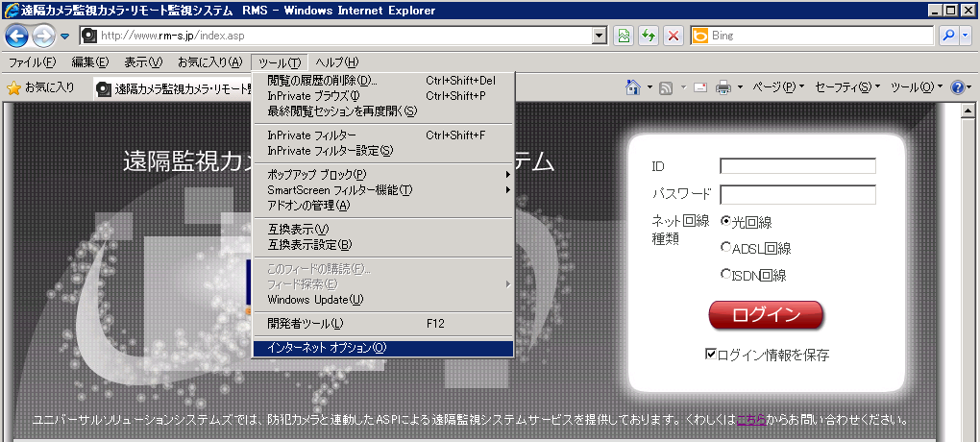Click the ID input field

(x=797, y=166)
